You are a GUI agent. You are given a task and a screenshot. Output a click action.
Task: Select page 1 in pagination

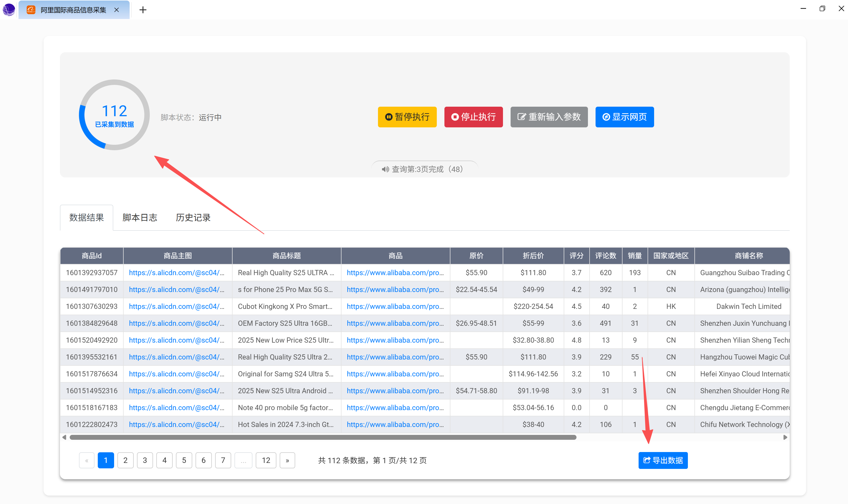pyautogui.click(x=106, y=460)
